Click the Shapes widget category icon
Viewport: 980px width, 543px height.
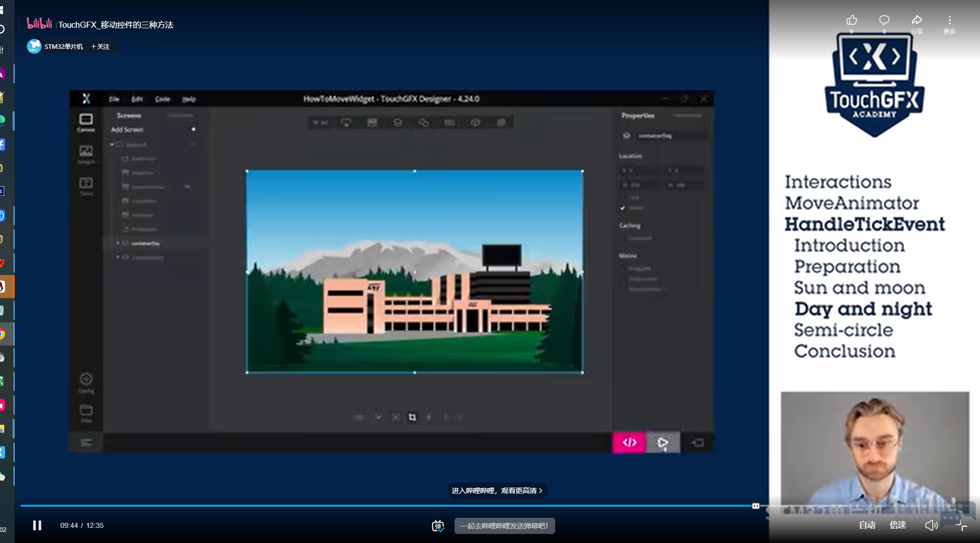[x=424, y=122]
